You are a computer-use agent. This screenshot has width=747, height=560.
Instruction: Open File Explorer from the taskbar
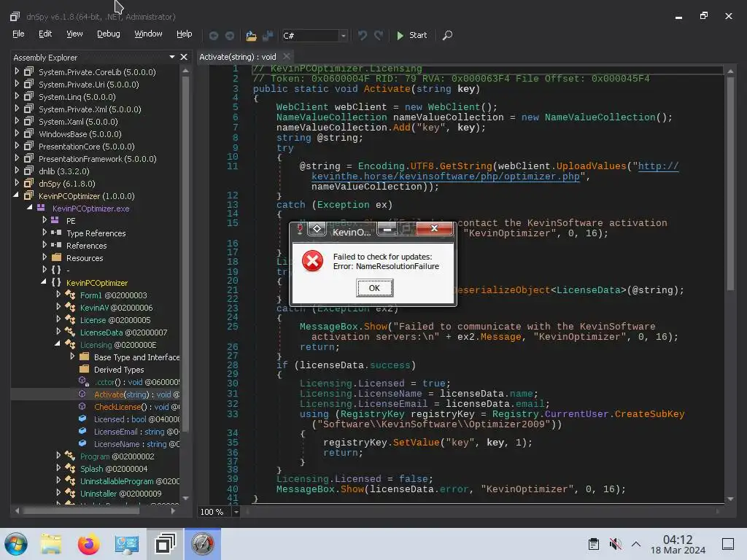[x=51, y=544]
